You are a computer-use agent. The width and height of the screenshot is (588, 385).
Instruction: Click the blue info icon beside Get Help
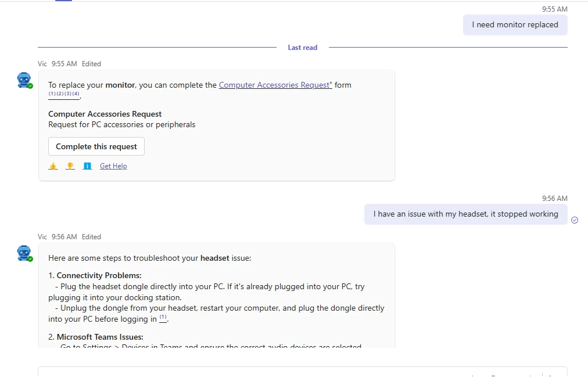[87, 166]
